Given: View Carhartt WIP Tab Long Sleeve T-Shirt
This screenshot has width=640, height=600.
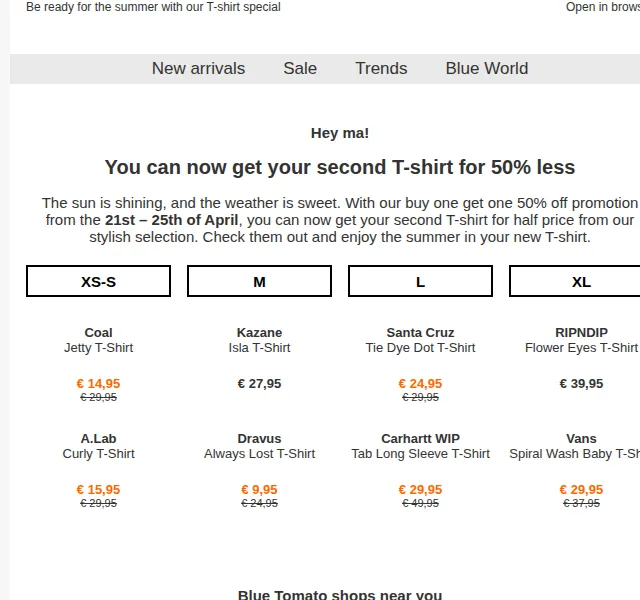Looking at the screenshot, I should [x=420, y=446].
